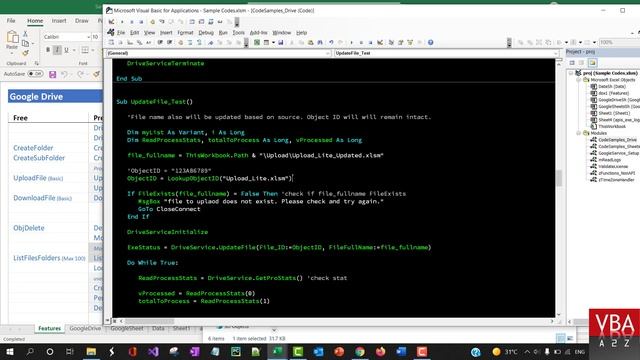
Task: Click the Toggle Folders icon in Project pane
Action: [x=592, y=63]
